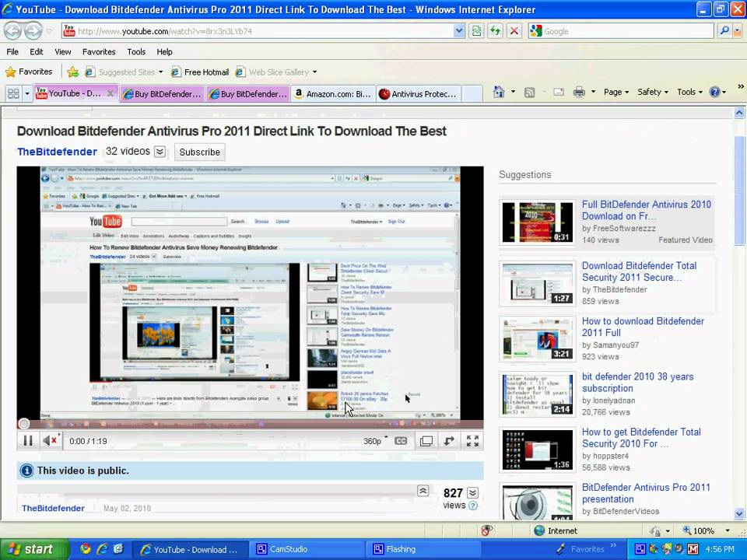
Task: Open the 360p video quality selector
Action: point(375,441)
